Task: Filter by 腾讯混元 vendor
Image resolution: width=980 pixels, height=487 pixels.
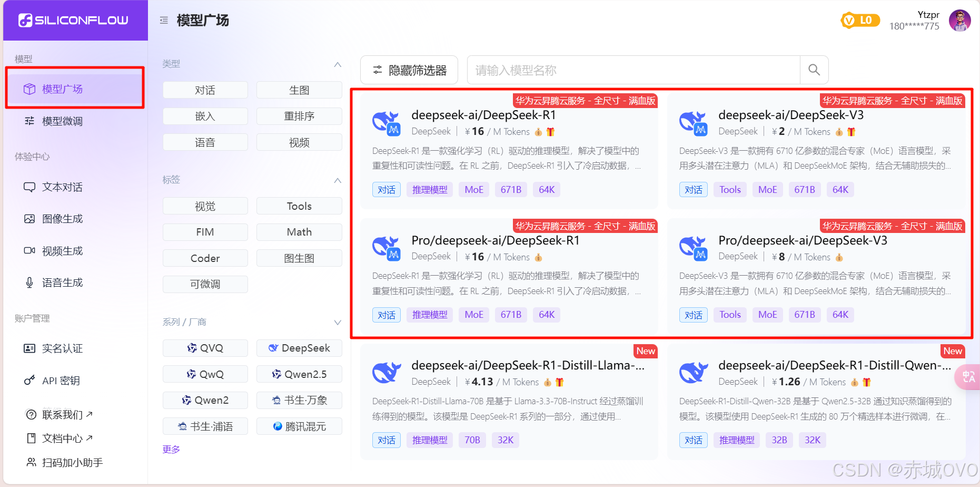Action: pos(299,426)
